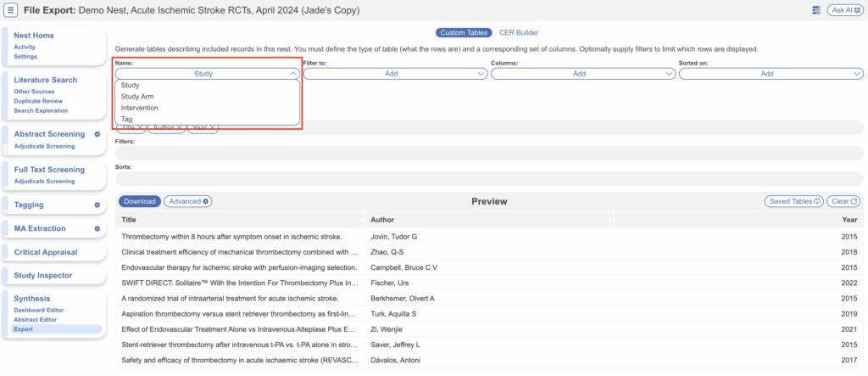Open Saved Tables list
This screenshot has height=376, width=868.
(x=793, y=201)
